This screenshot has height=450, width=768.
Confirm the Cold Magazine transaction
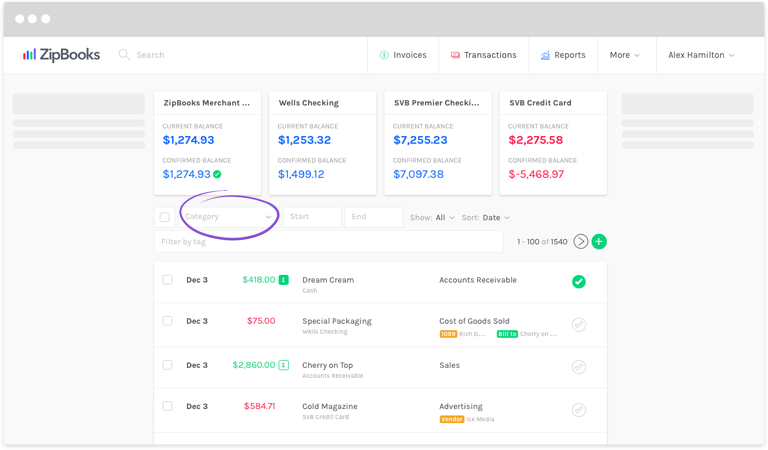click(579, 410)
